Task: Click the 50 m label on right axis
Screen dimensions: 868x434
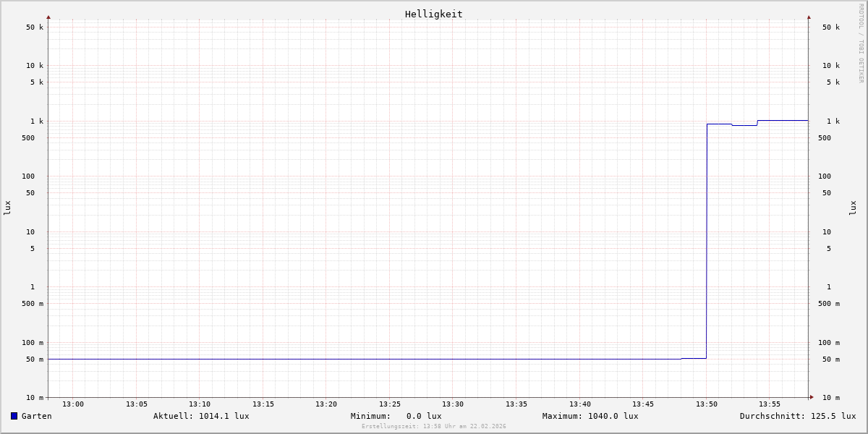Action: (x=831, y=359)
